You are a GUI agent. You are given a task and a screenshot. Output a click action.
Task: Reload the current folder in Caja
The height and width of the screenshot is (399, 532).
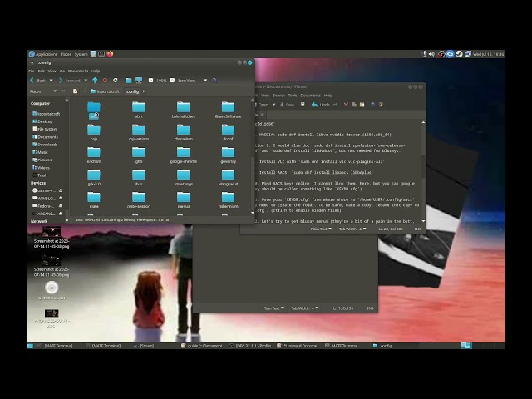coord(116,81)
